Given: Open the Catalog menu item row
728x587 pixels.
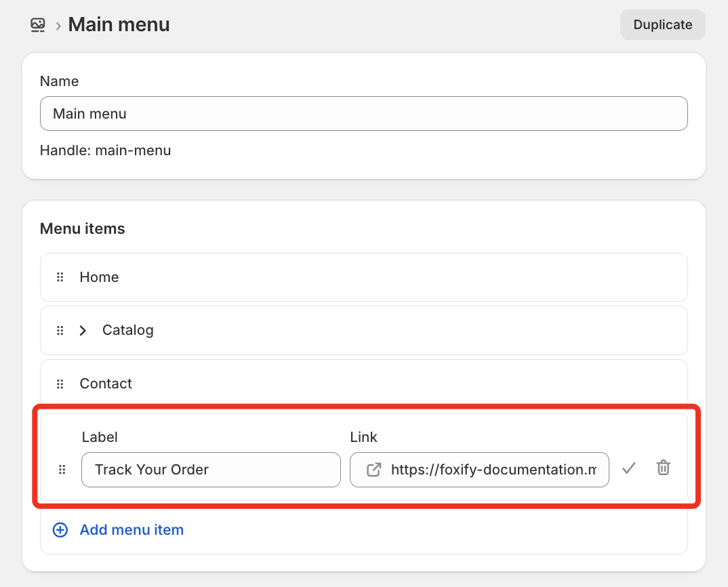Looking at the screenshot, I should (363, 330).
